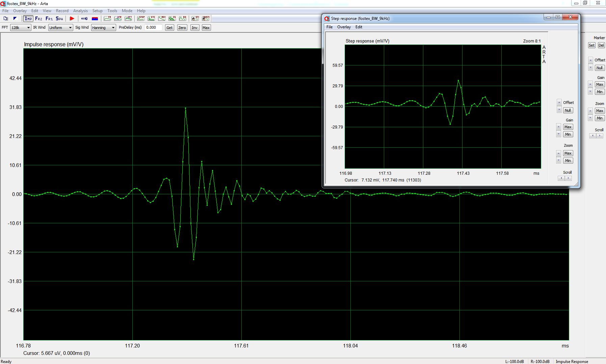
Task: Click Gain Min button in Step response window
Action: point(568,134)
